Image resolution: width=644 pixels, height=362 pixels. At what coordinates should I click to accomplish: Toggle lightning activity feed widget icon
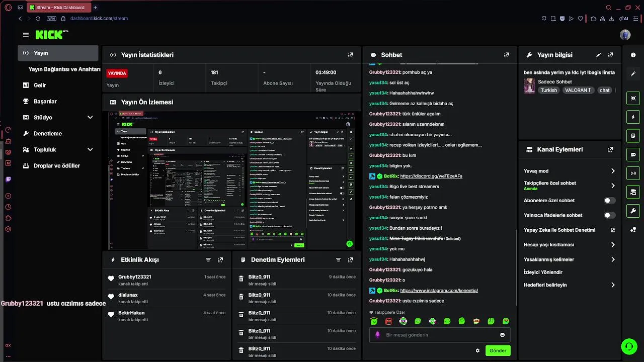pyautogui.click(x=633, y=117)
